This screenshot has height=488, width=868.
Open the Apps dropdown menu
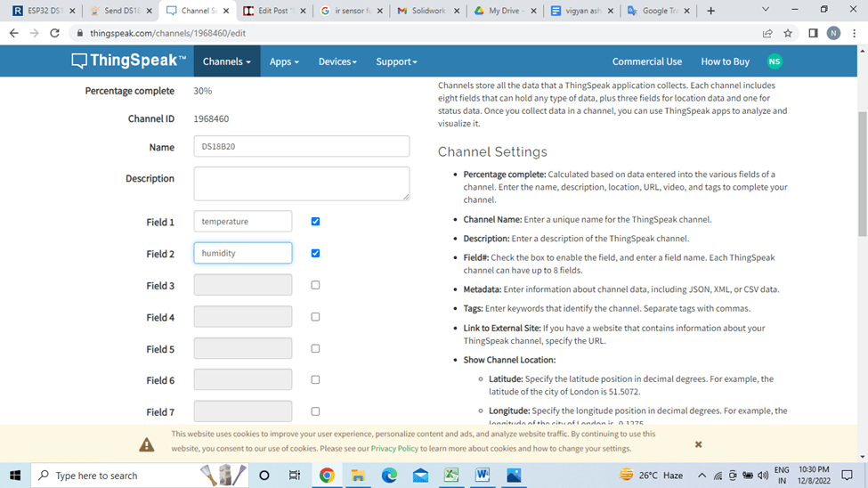point(284,61)
